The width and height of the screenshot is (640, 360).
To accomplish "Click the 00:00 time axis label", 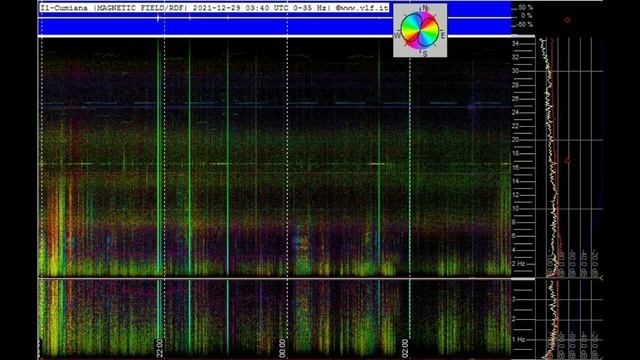I will coord(282,348).
